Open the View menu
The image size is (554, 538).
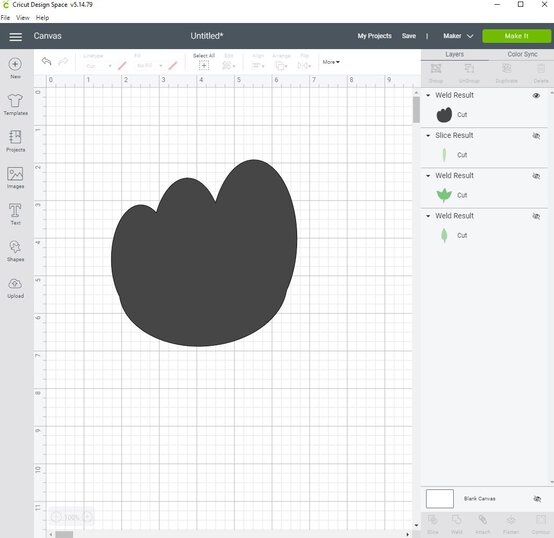click(23, 18)
